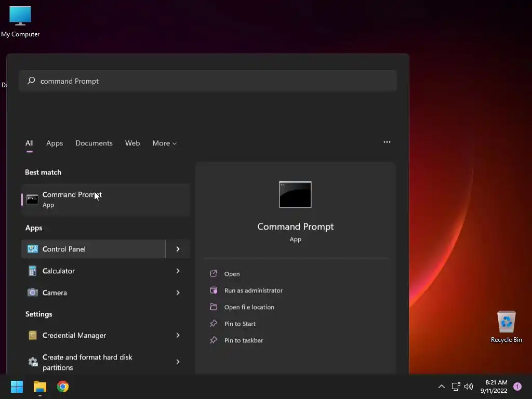
Task: Expand the Credential Manager arrow
Action: pyautogui.click(x=178, y=335)
